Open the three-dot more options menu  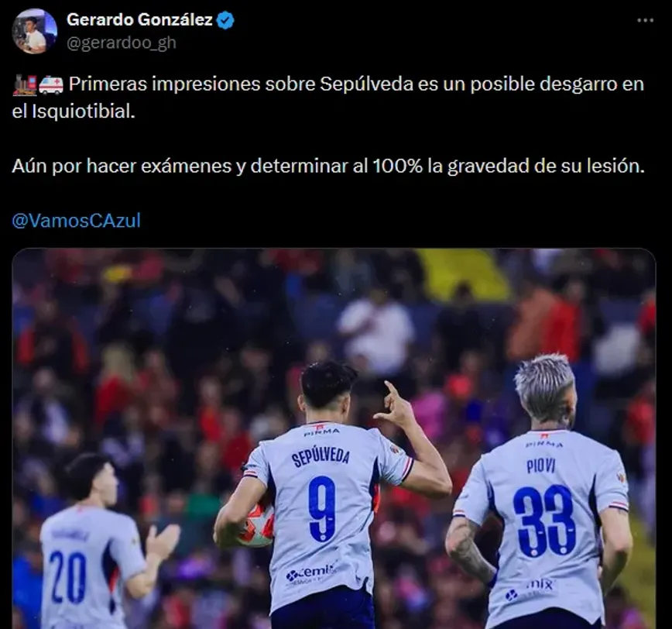click(645, 20)
